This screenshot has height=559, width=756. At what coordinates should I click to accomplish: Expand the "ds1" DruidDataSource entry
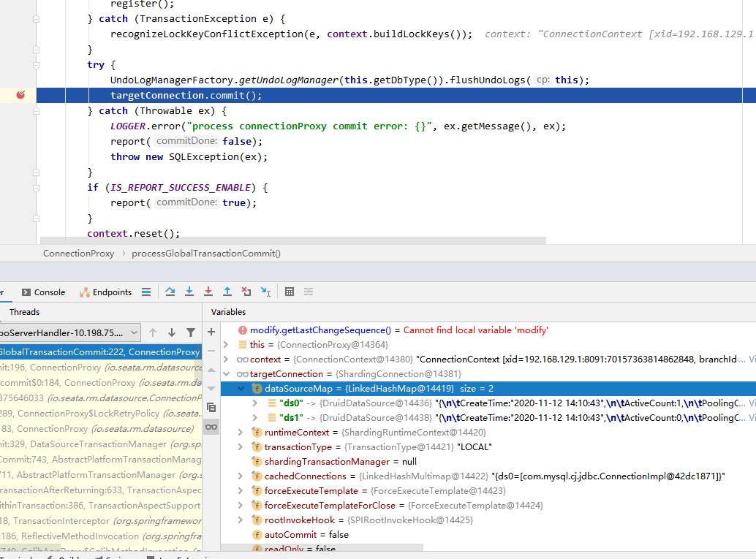coord(255,418)
